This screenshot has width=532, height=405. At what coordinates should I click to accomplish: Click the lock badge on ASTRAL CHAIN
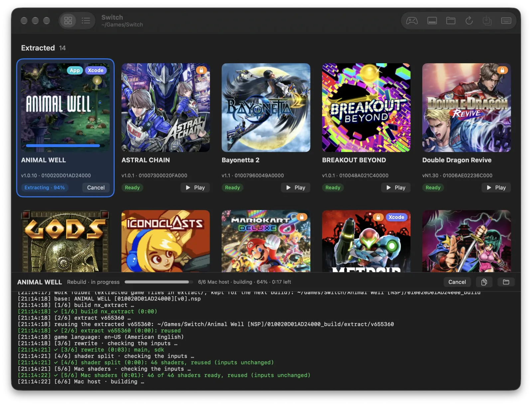pos(201,70)
